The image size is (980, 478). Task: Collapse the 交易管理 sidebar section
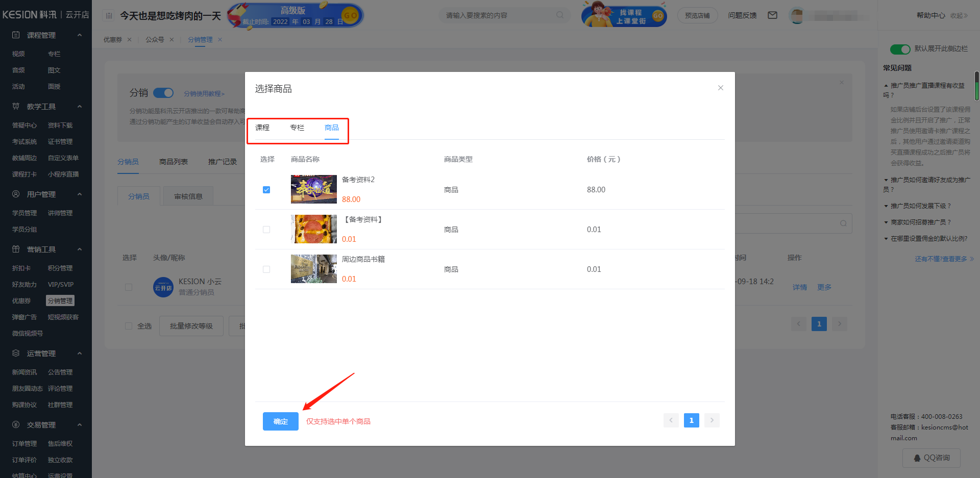pyautogui.click(x=80, y=425)
